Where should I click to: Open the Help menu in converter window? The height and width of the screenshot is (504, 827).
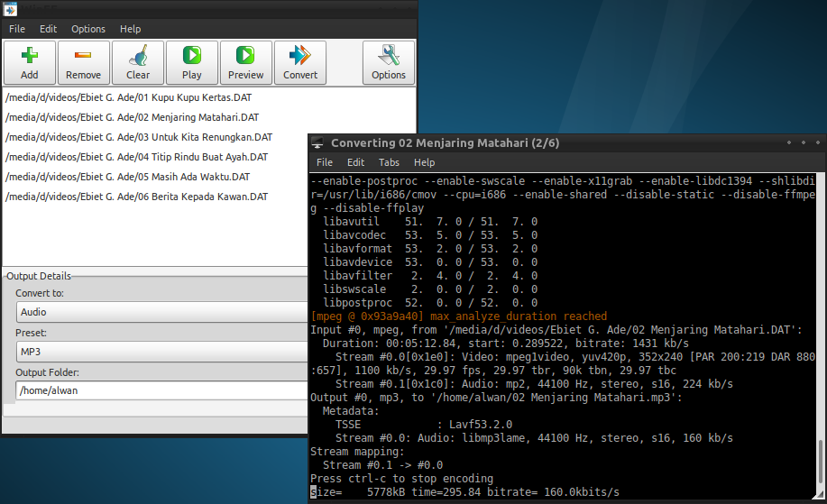[130, 29]
